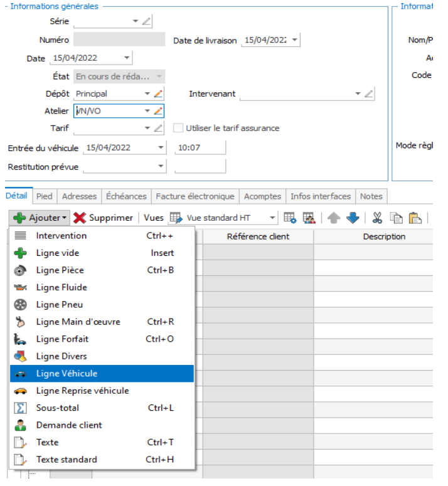This screenshot has width=448, height=486.
Task: Click the Référence client column header
Action: [258, 237]
